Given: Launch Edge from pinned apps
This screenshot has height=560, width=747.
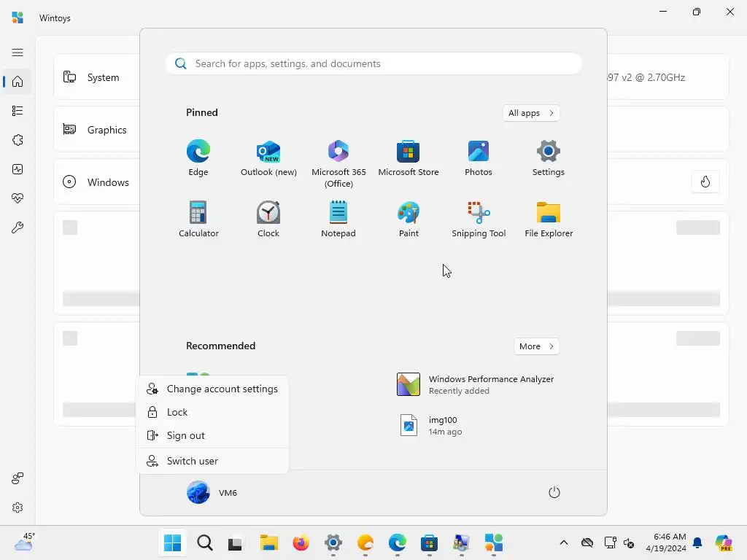Looking at the screenshot, I should (198, 158).
